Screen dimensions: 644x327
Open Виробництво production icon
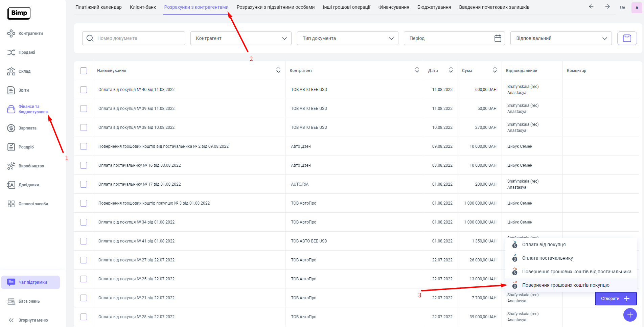coord(11,166)
